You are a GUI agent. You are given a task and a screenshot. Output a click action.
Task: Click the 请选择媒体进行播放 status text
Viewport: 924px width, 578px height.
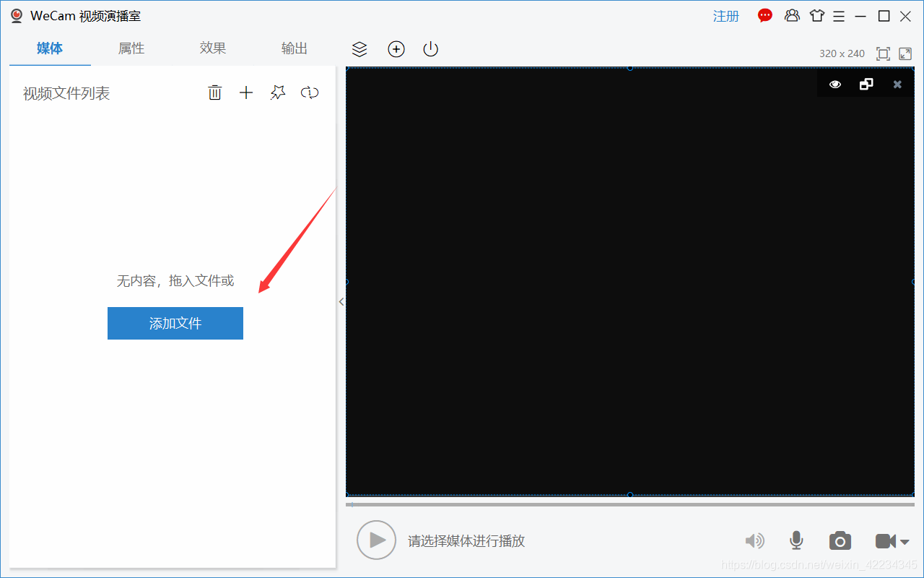[x=466, y=540]
